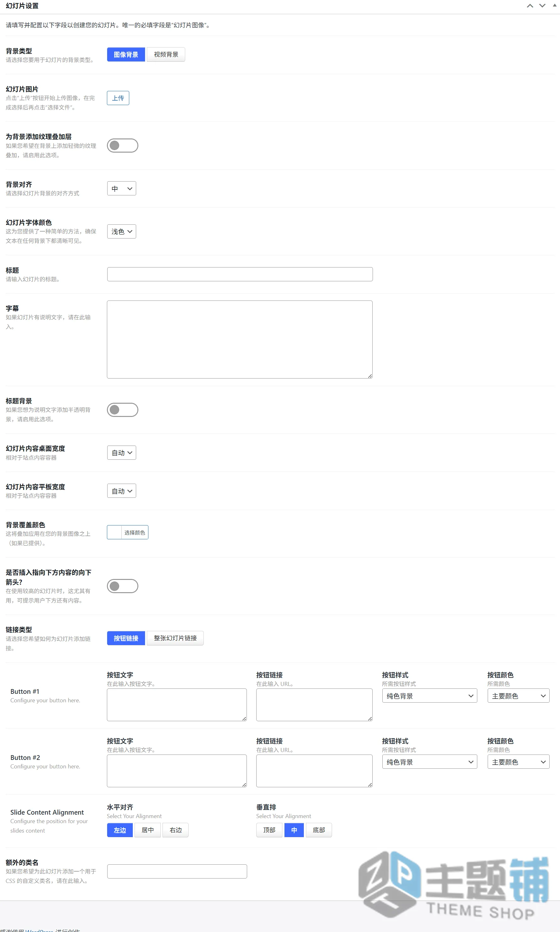Move the 幻灯片设置 panel up

(x=530, y=6)
